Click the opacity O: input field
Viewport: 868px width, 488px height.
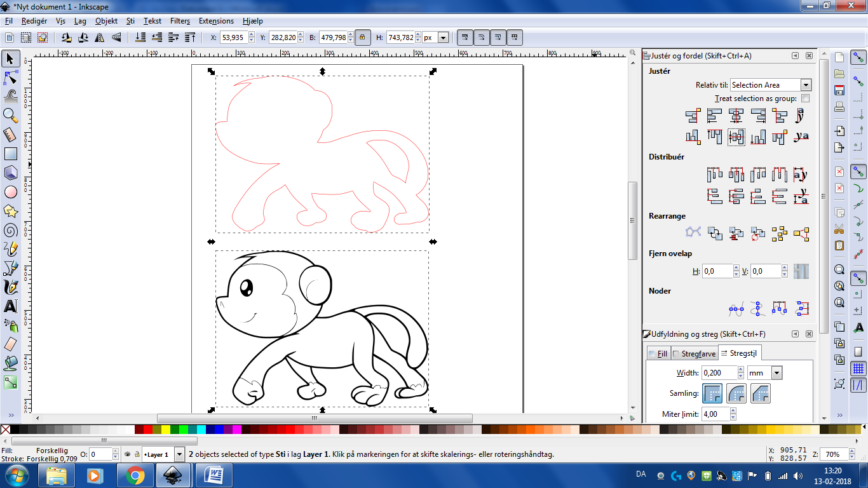click(x=100, y=454)
